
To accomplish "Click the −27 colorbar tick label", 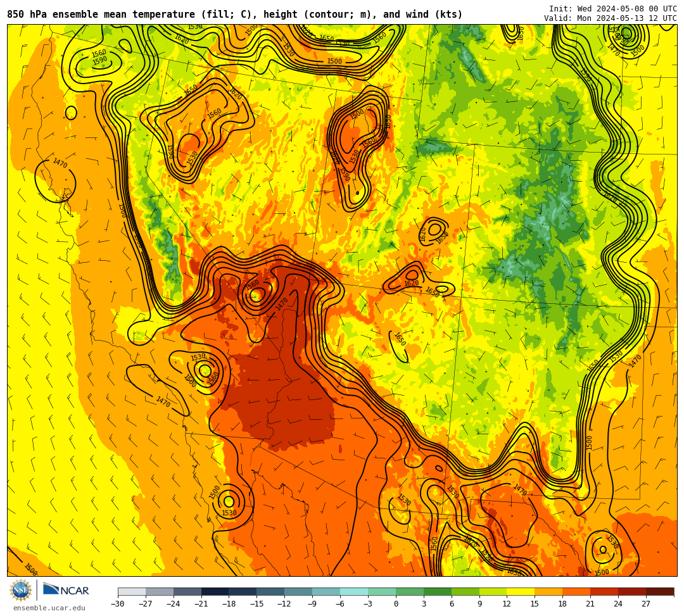I will 146,604.
